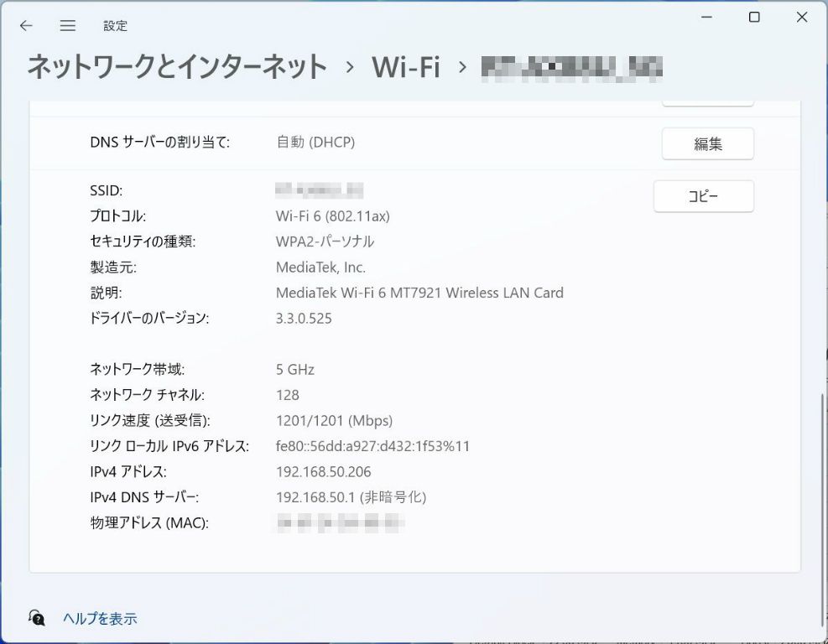Select DNS server 192.168.50.1 (非暗号化)
The width and height of the screenshot is (828, 644).
(352, 497)
